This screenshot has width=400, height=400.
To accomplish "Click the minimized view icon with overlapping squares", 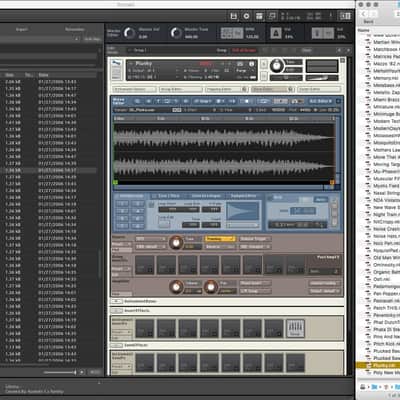I will click(x=272, y=16).
